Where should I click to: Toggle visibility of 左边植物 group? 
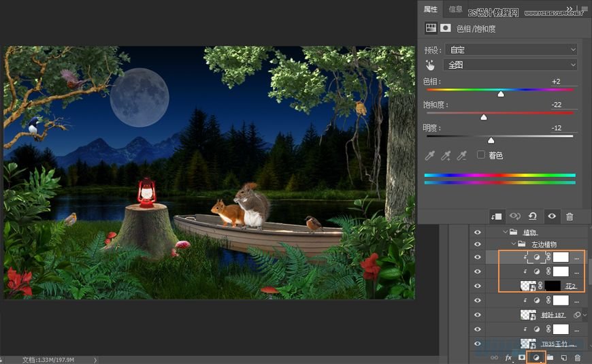click(477, 244)
